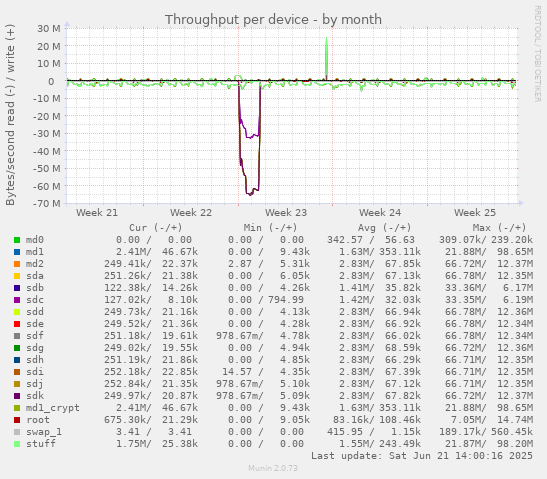Select the sdg legend label
This screenshot has width=547, height=479.
pyautogui.click(x=35, y=348)
